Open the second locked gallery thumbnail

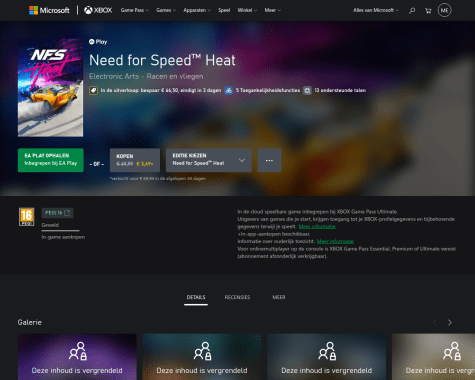pos(202,357)
